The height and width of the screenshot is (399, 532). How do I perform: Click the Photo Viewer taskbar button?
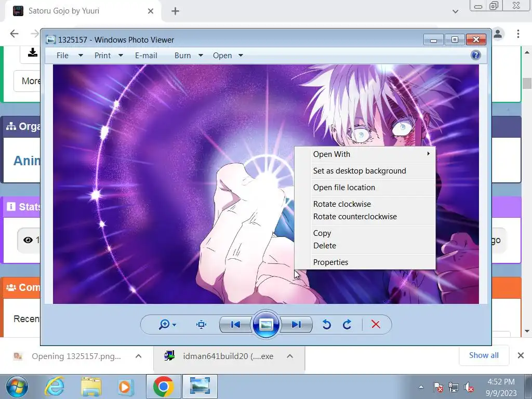[200, 387]
